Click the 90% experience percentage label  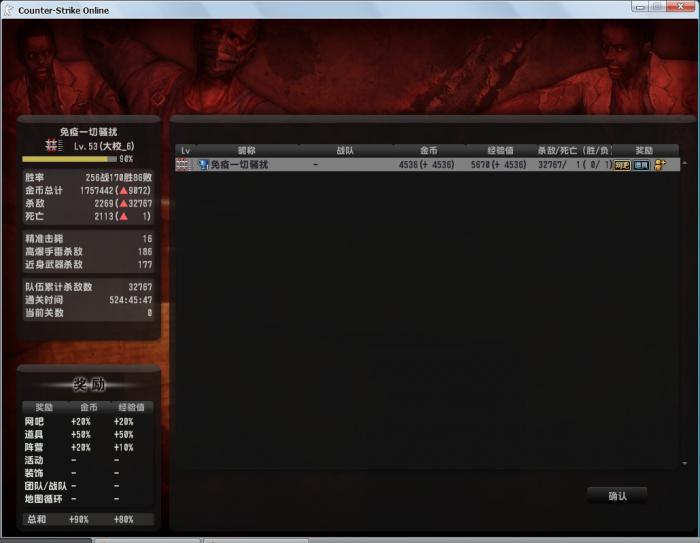(x=126, y=159)
